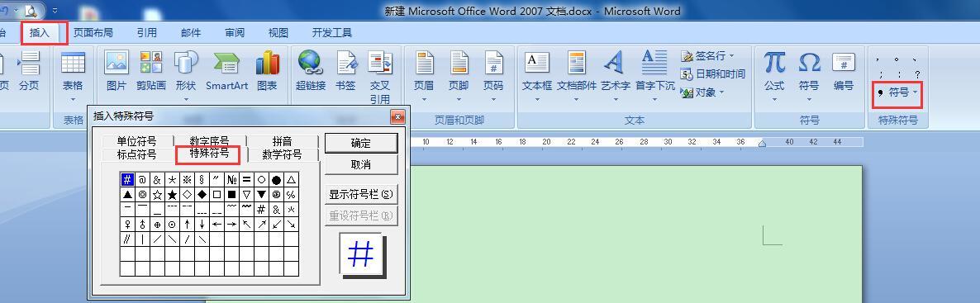This screenshot has width=980, height=303.
Task: Open the 超链接 hyperlink tool
Action: coord(311,71)
